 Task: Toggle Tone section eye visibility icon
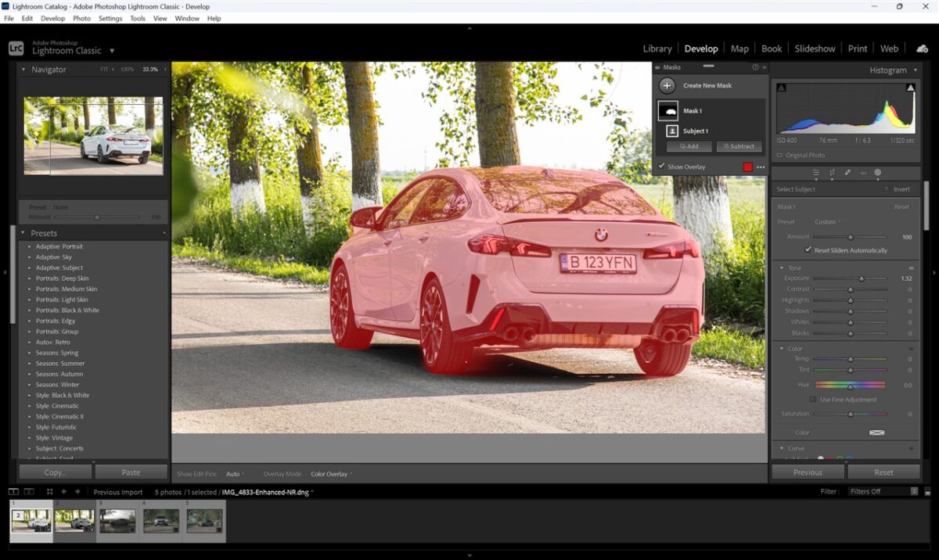pos(911,268)
